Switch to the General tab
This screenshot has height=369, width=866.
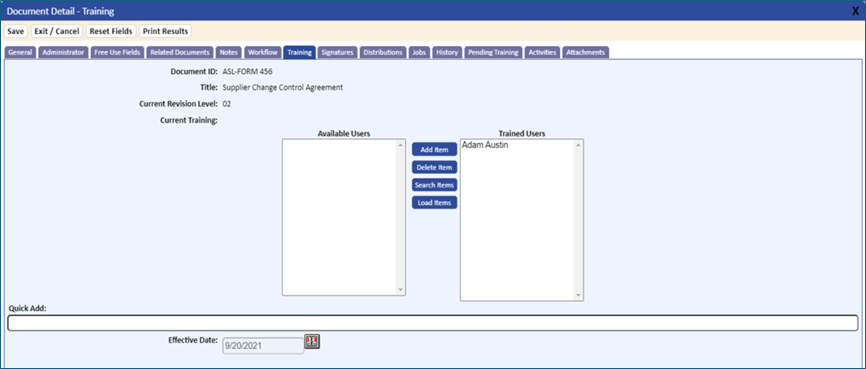tap(20, 52)
